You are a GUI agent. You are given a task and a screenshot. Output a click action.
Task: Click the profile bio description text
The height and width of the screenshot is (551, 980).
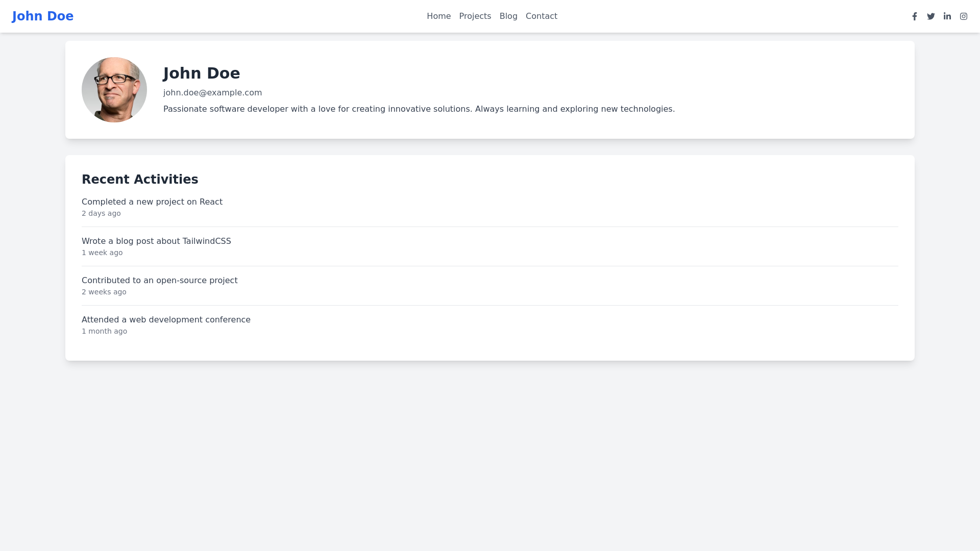419,109
